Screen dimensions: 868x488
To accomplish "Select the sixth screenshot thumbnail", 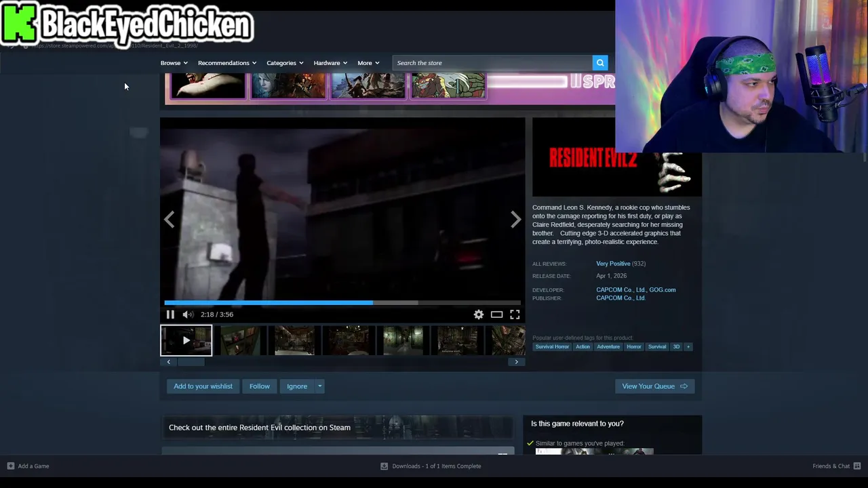I will point(457,341).
